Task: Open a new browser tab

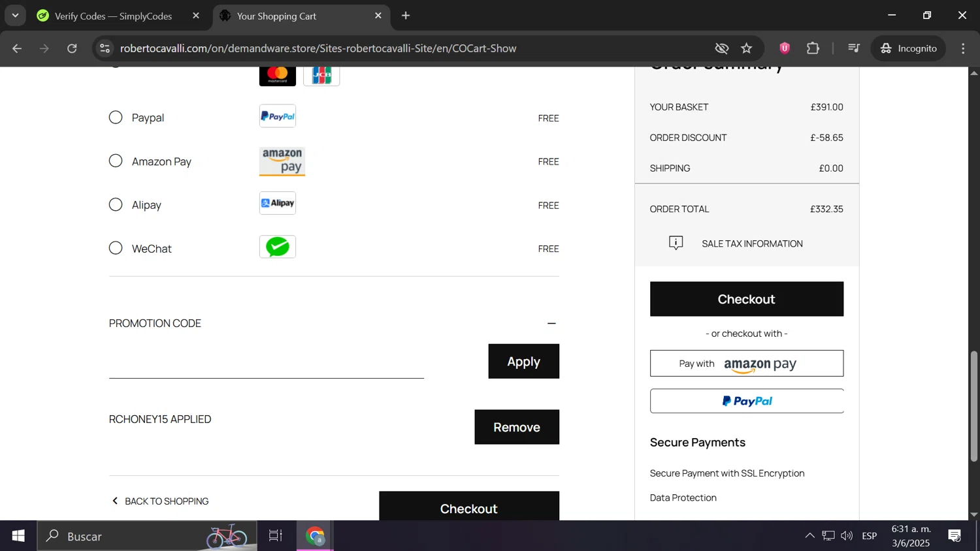Action: pyautogui.click(x=406, y=16)
